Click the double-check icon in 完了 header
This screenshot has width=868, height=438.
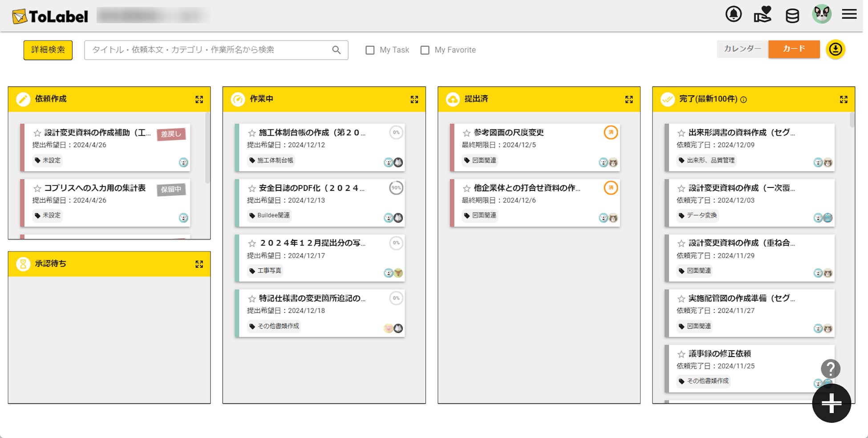(668, 99)
